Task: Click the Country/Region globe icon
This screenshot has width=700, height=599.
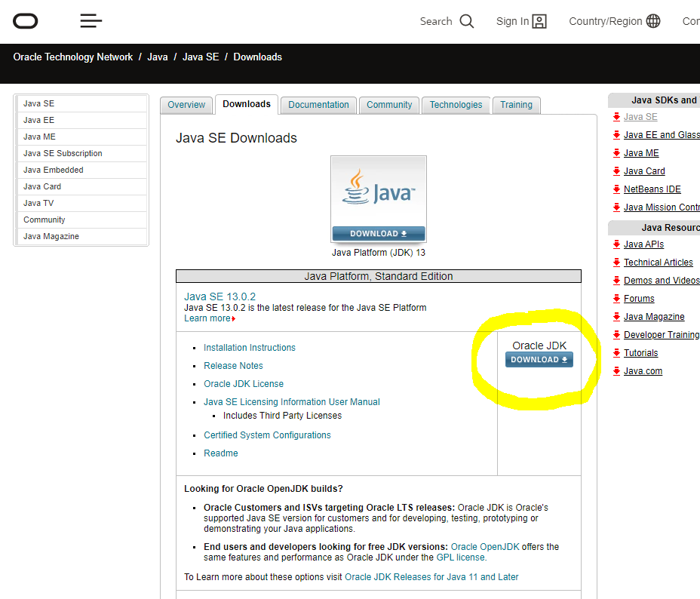Action: (653, 21)
